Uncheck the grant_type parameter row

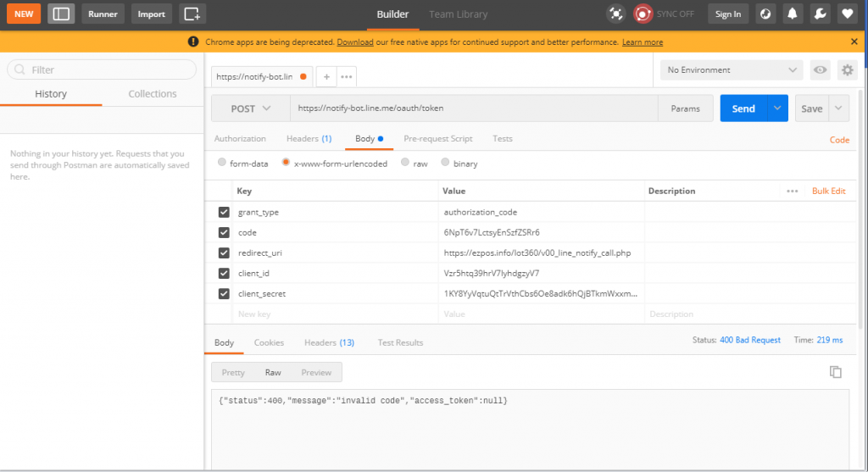[224, 212]
